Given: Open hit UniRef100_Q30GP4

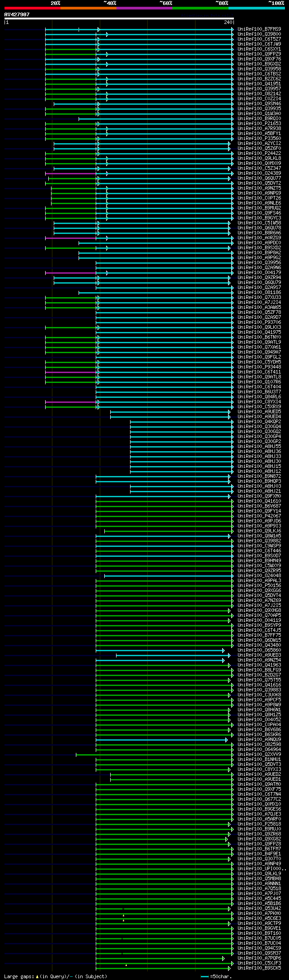Looking at the screenshot, I should point(259,436).
